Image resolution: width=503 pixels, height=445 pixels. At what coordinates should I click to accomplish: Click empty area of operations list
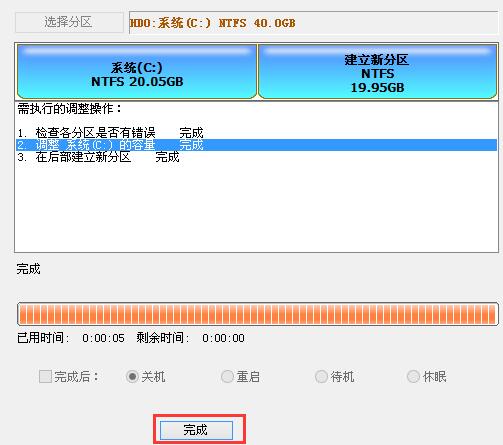pyautogui.click(x=256, y=207)
